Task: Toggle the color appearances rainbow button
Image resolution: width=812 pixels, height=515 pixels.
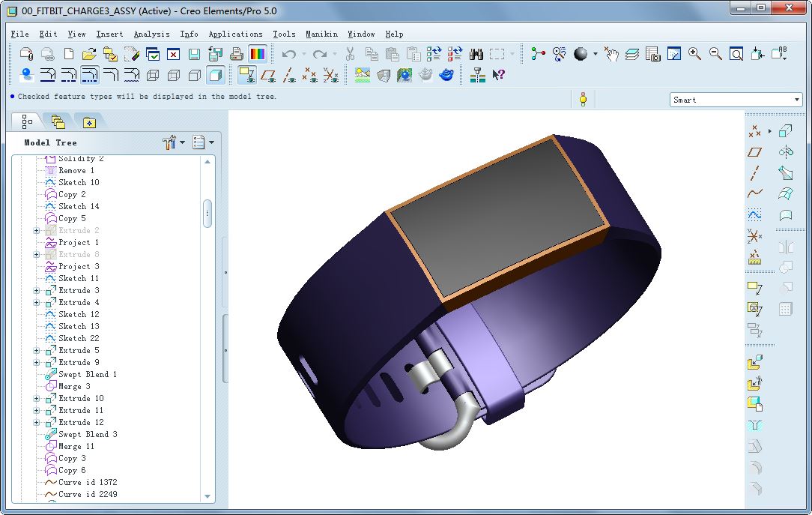Action: 258,54
